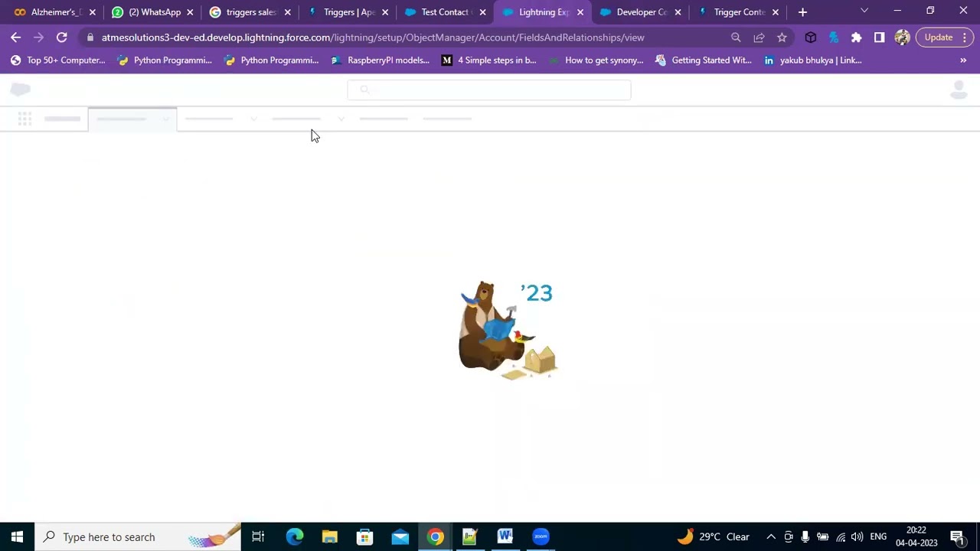
Task: Open the tab search chevron
Action: pos(864,11)
